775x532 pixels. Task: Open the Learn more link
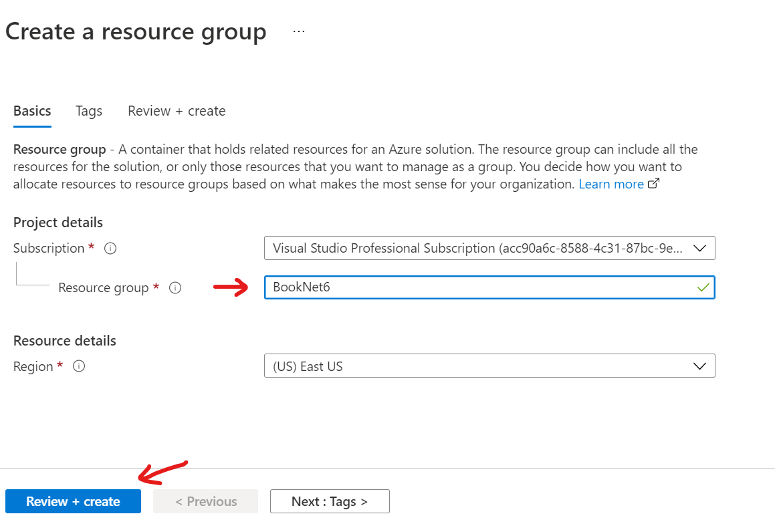tap(611, 184)
